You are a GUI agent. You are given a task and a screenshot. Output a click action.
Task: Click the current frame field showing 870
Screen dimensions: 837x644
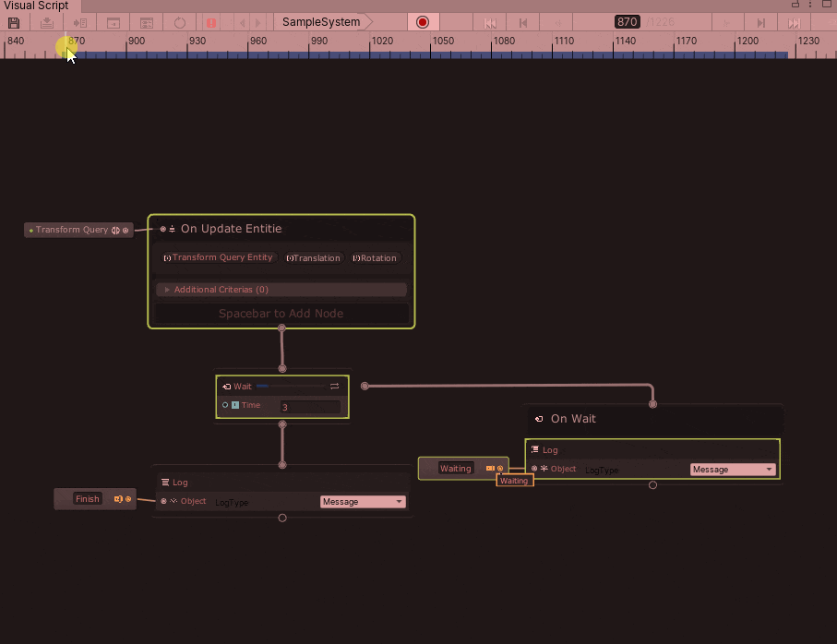tap(628, 22)
